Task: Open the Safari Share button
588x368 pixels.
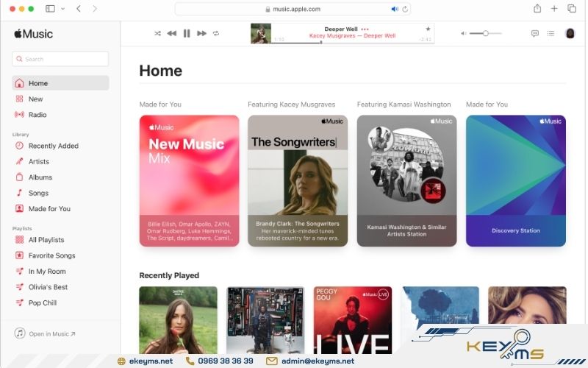Action: [x=537, y=8]
